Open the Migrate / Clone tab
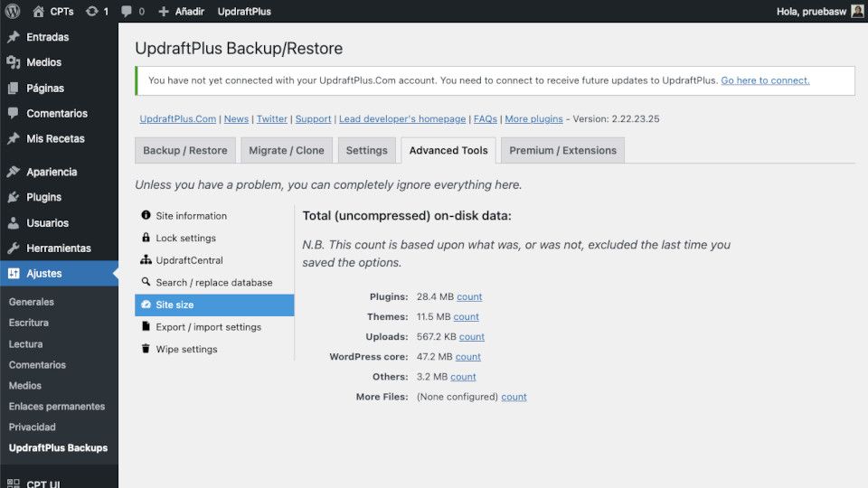868x488 pixels. click(287, 151)
